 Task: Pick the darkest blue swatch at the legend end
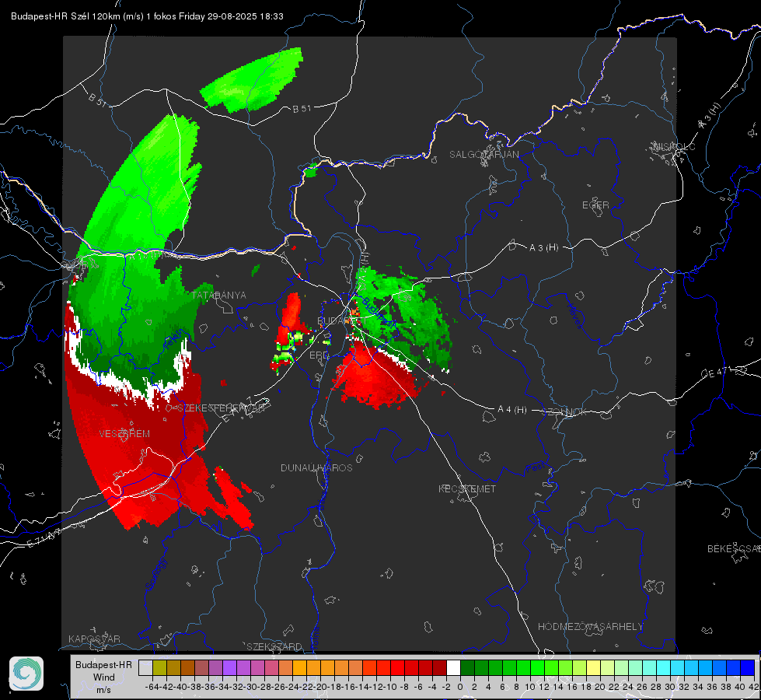point(748,667)
